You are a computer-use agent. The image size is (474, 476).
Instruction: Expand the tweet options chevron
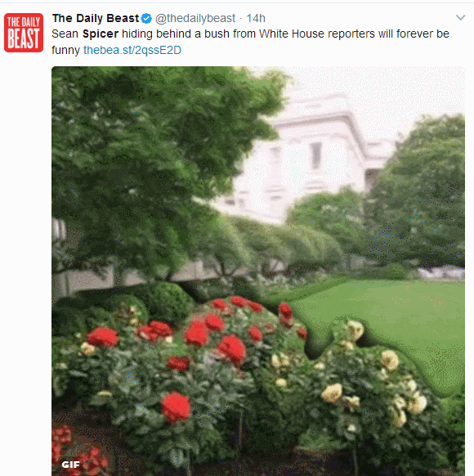460,18
